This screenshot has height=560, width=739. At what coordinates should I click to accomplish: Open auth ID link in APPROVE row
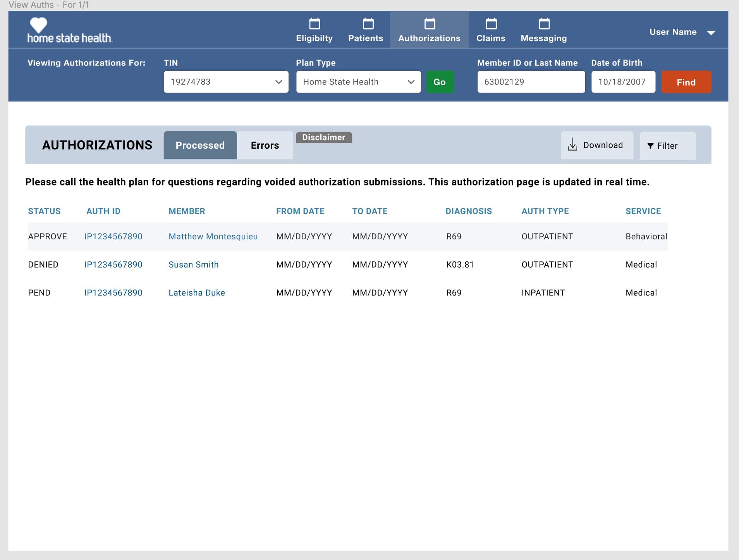click(x=113, y=237)
